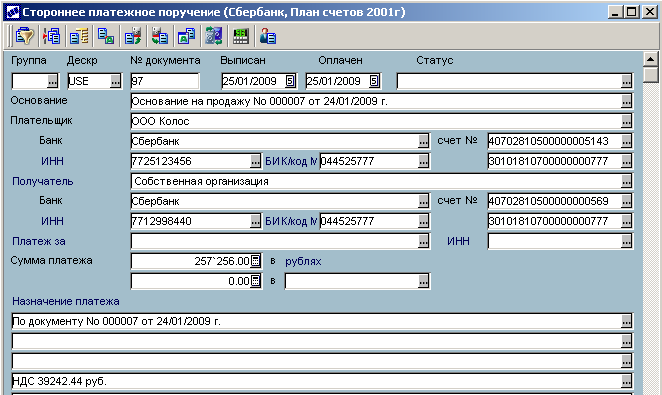Click the user with document icon
Screen dimensions: 662x395
click(x=268, y=36)
